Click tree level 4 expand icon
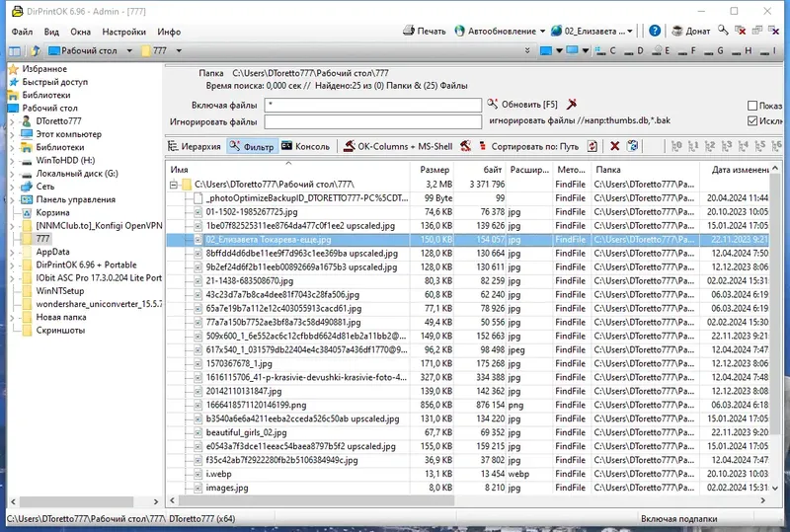Viewport: 790px width, 532px height. pyautogui.click(x=744, y=146)
